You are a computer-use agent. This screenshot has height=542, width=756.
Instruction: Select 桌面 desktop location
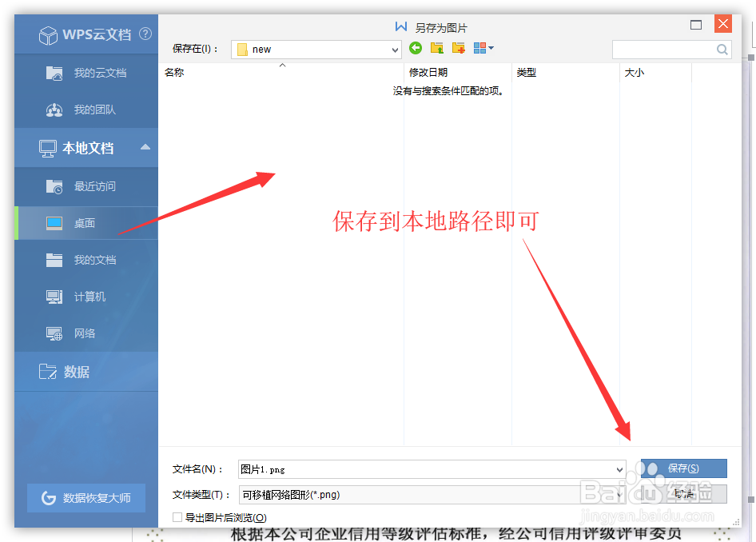(86, 223)
